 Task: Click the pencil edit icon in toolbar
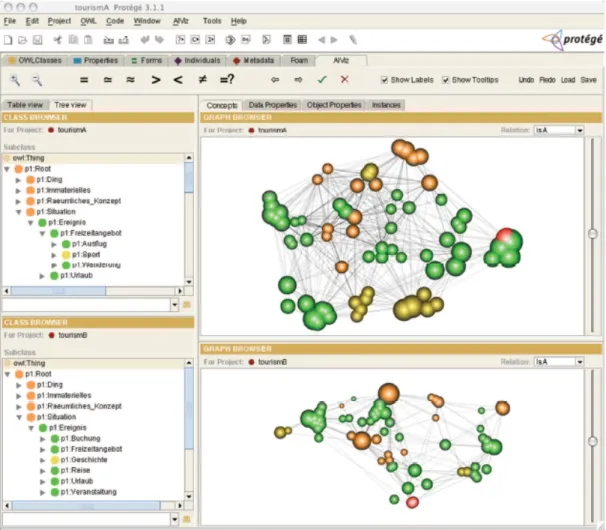353,39
